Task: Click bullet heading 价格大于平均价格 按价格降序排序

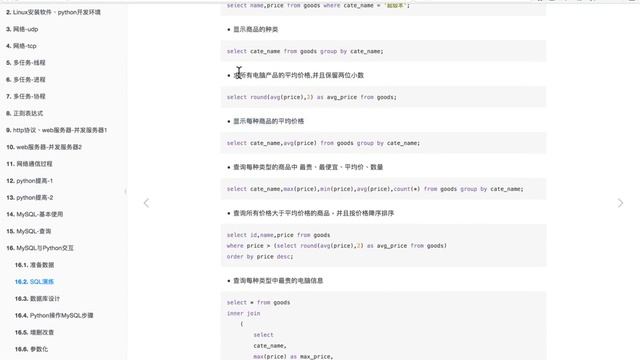Action: [313, 213]
